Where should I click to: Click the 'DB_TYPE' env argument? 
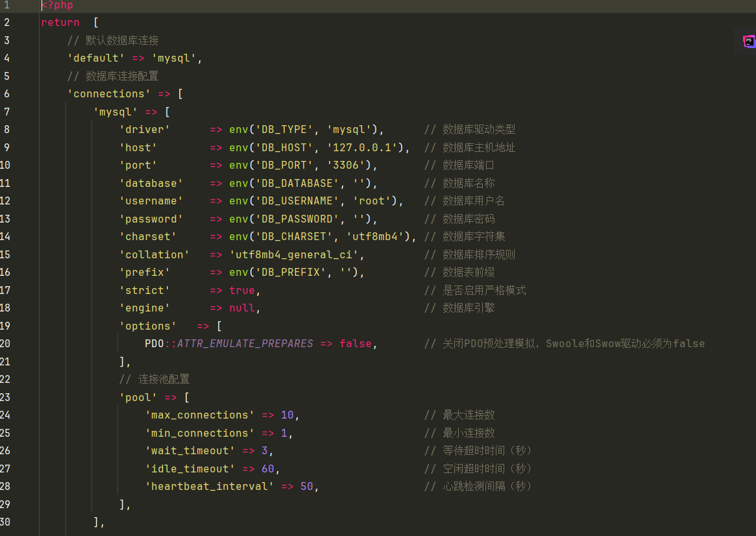coord(284,130)
